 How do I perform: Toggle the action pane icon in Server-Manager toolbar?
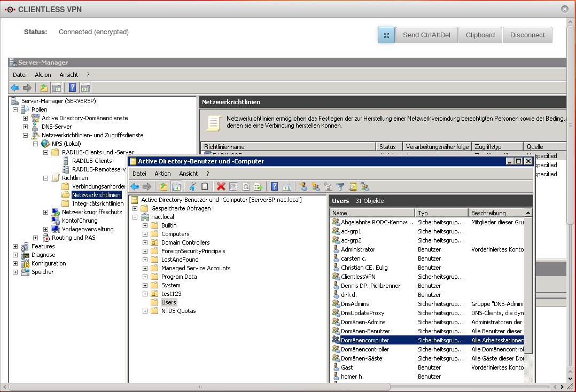[x=85, y=88]
